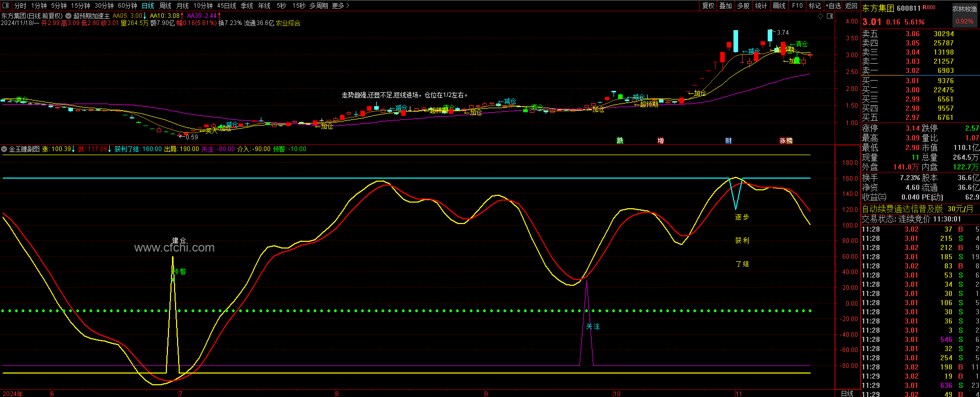The height and width of the screenshot is (397, 980).
Task: Click the 预警: -10.00 indicator value
Action: pos(289,149)
